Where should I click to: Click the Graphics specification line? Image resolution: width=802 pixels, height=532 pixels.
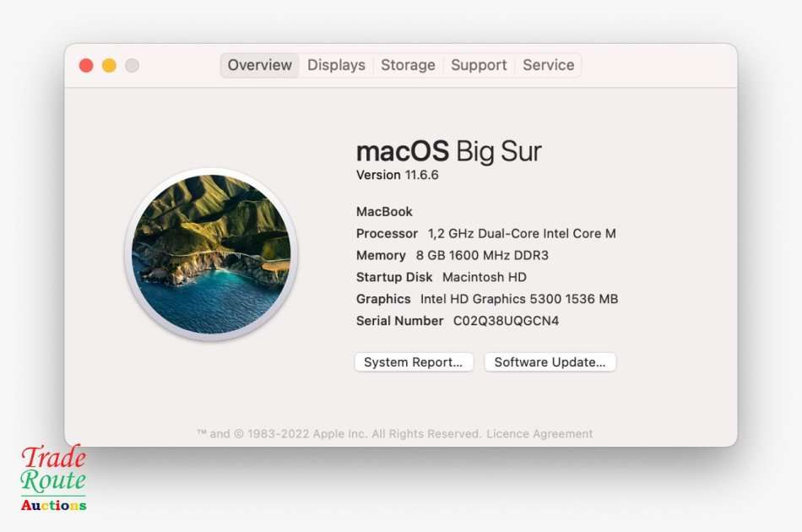click(x=486, y=299)
